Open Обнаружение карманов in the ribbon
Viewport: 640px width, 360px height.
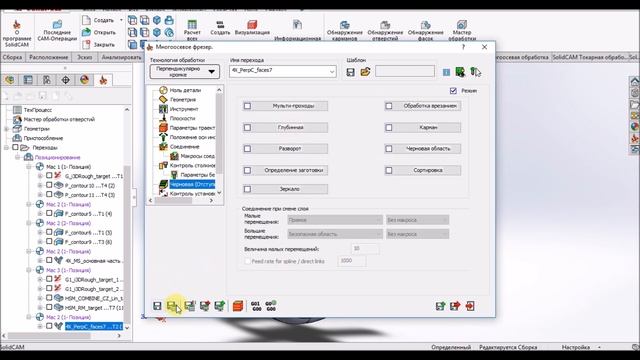(x=344, y=31)
